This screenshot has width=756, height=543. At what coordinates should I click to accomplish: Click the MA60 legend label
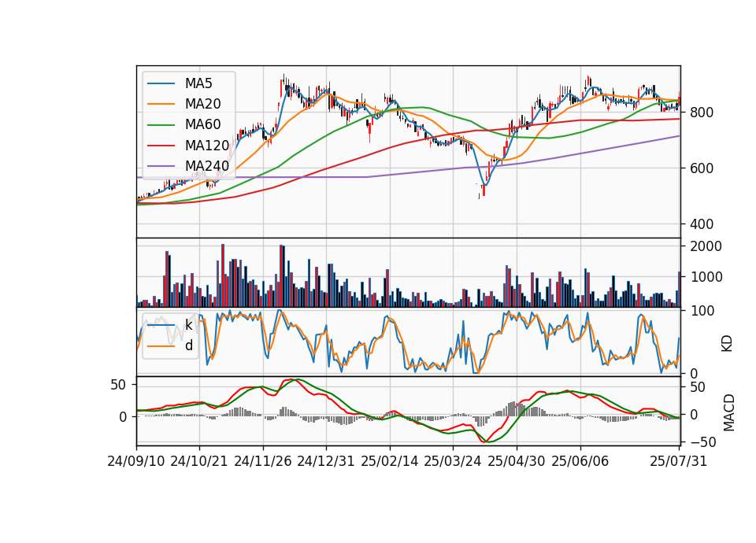pyautogui.click(x=202, y=124)
